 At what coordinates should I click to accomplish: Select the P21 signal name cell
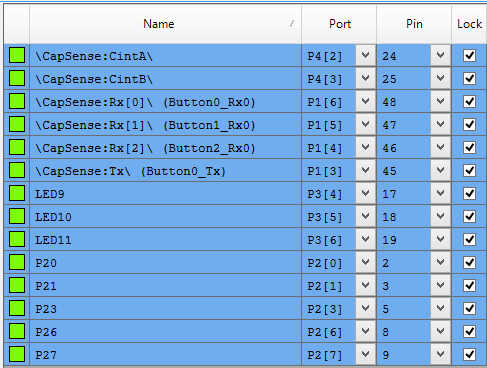coord(166,286)
